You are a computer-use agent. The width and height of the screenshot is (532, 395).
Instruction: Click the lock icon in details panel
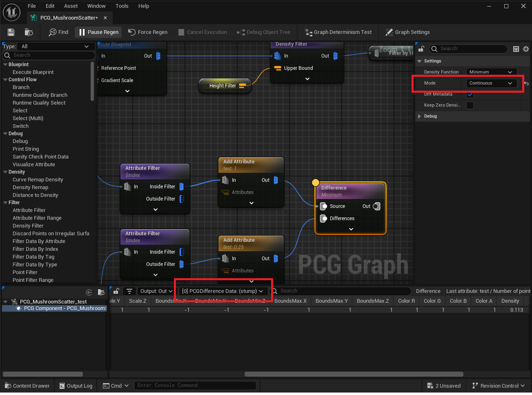[421, 49]
